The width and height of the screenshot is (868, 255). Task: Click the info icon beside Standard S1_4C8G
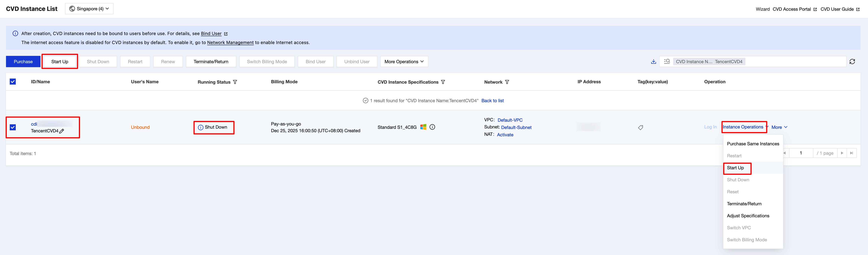click(432, 127)
